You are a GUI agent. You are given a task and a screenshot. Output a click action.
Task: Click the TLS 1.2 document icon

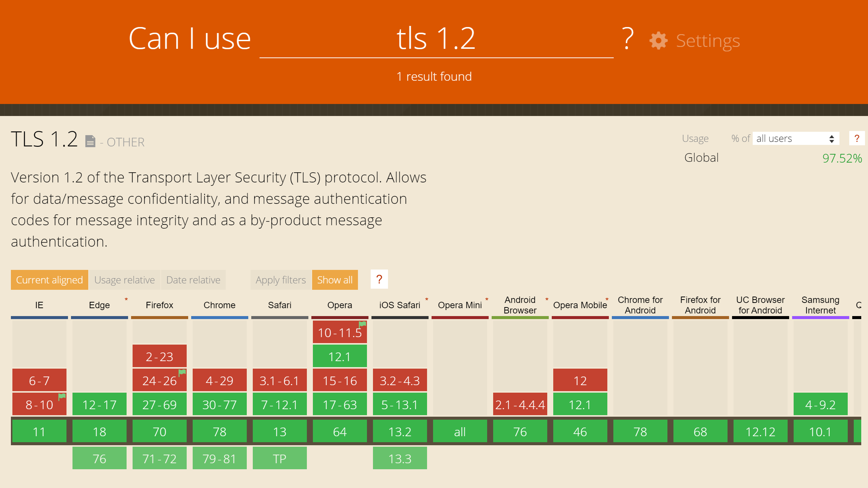90,141
